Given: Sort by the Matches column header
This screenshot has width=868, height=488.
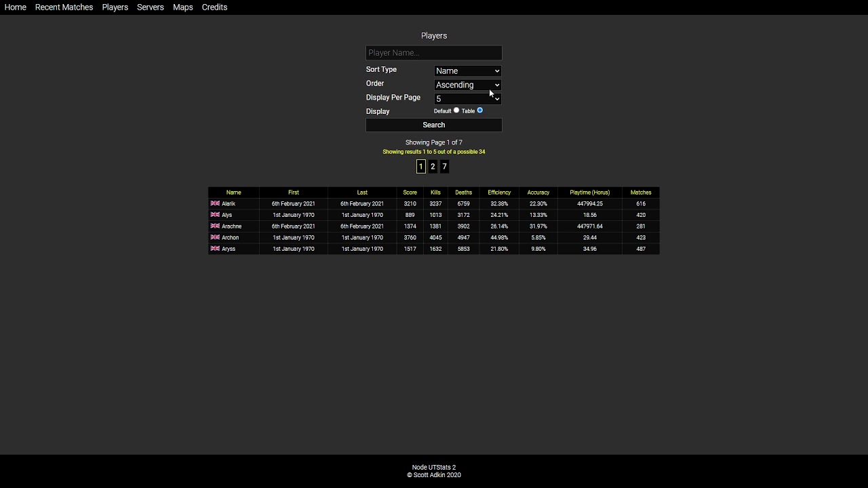Looking at the screenshot, I should pos(641,192).
